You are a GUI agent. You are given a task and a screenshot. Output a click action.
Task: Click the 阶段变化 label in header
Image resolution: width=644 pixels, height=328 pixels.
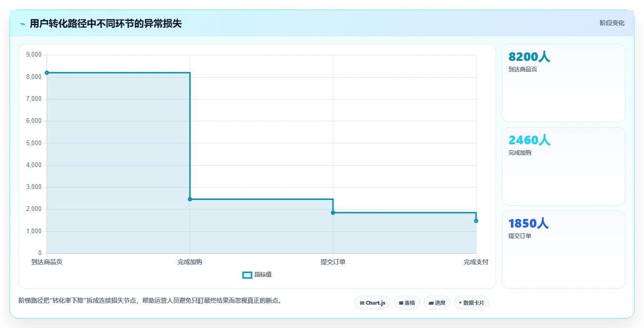612,23
